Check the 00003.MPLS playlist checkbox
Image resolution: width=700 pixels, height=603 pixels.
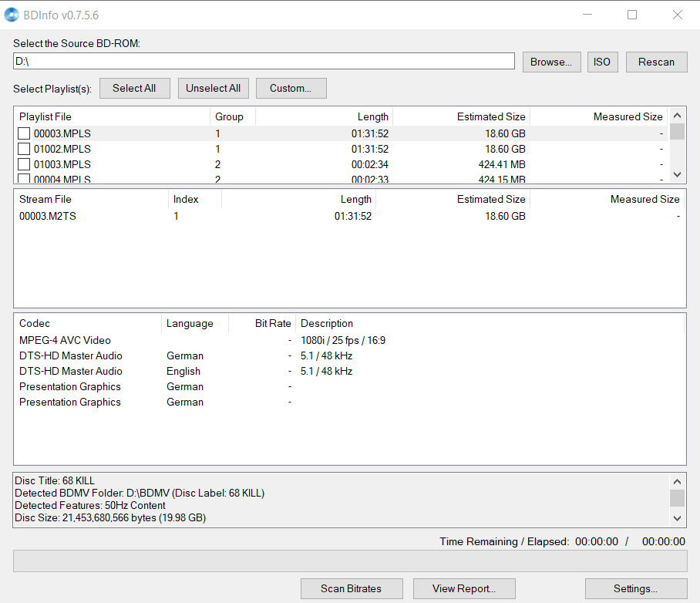[x=24, y=133]
